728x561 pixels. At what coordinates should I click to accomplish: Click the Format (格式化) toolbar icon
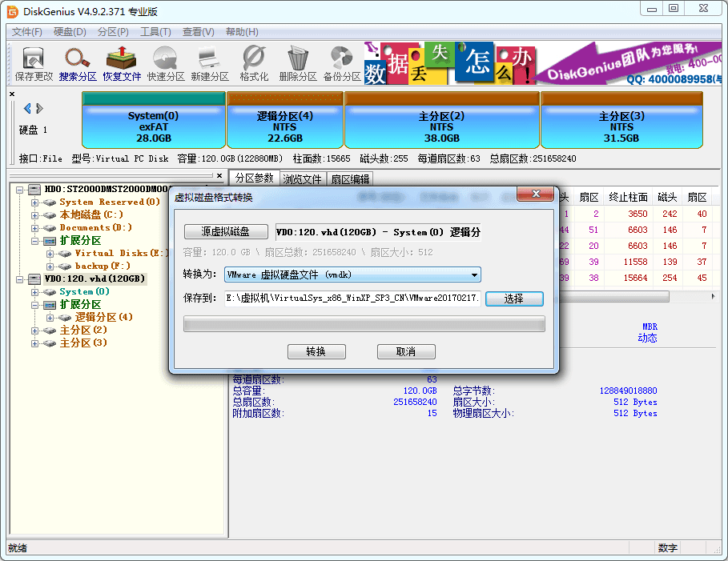click(254, 64)
